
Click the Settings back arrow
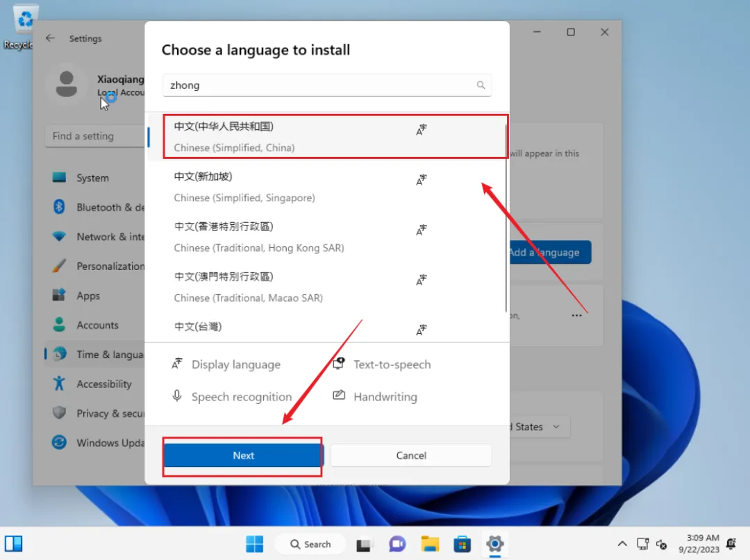point(50,39)
